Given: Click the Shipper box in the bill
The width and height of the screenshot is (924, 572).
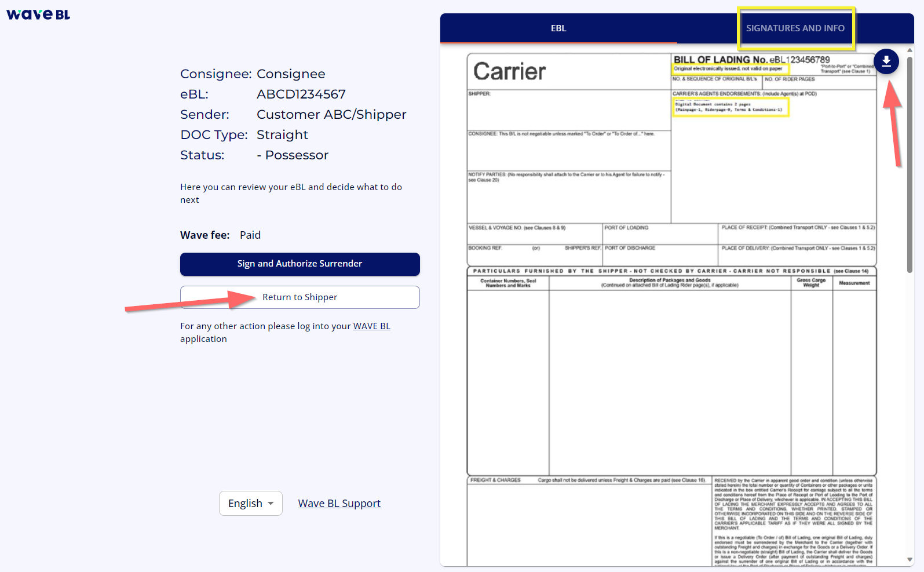Looking at the screenshot, I should [568, 110].
